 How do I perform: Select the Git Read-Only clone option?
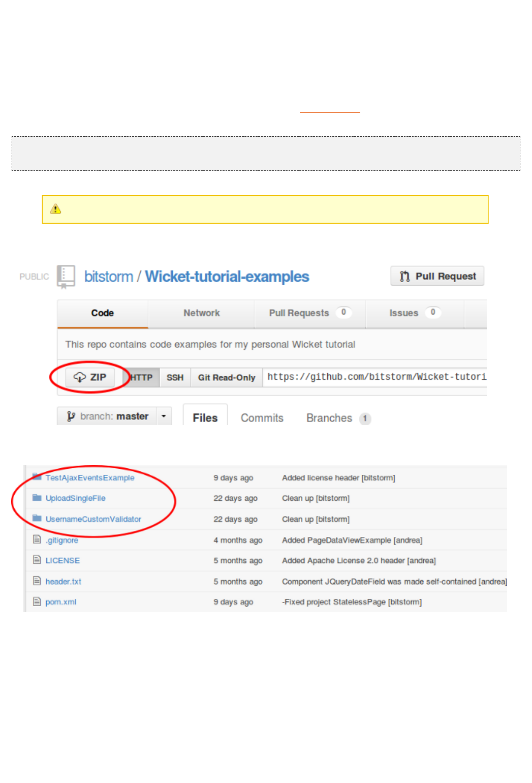[x=227, y=377]
